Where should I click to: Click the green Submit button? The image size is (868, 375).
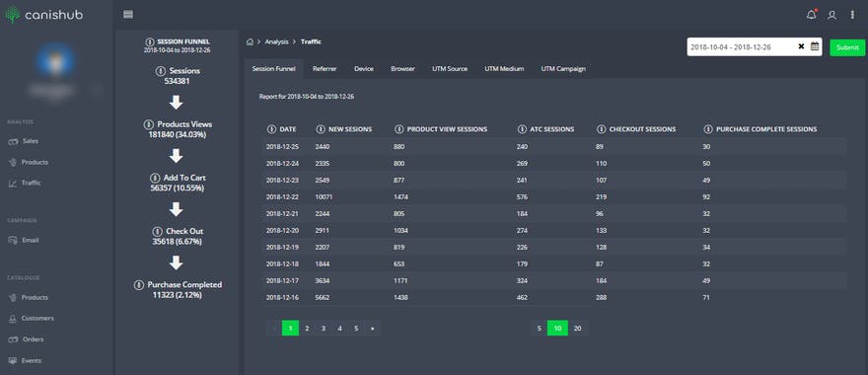tap(847, 47)
